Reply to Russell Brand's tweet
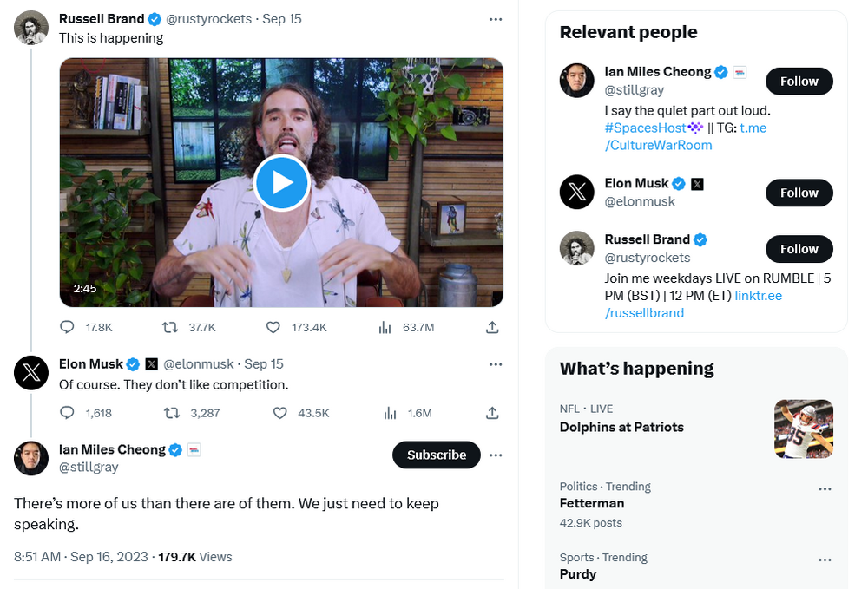This screenshot has height=589, width=868. (68, 327)
